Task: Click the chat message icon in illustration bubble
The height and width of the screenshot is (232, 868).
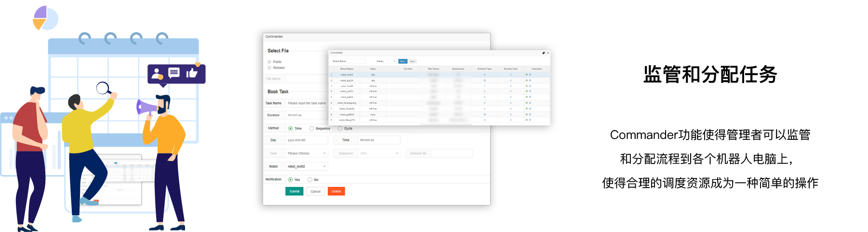Action: 174,73
